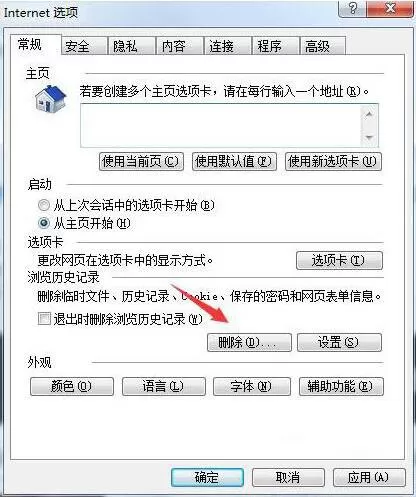Enable 退出时删除浏览历史记录 checkbox

coord(44,318)
